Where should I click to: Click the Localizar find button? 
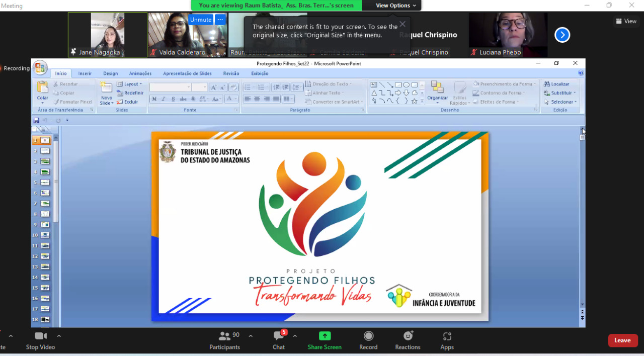click(x=556, y=84)
